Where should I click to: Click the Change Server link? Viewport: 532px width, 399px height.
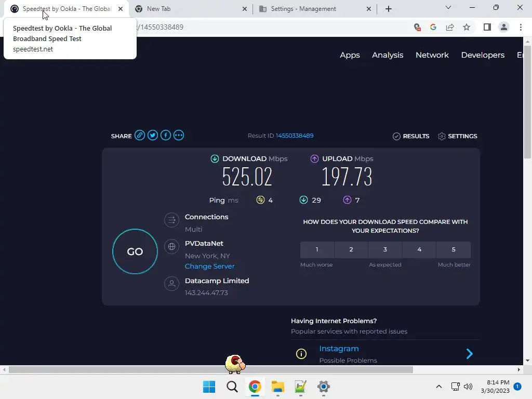coord(210,267)
